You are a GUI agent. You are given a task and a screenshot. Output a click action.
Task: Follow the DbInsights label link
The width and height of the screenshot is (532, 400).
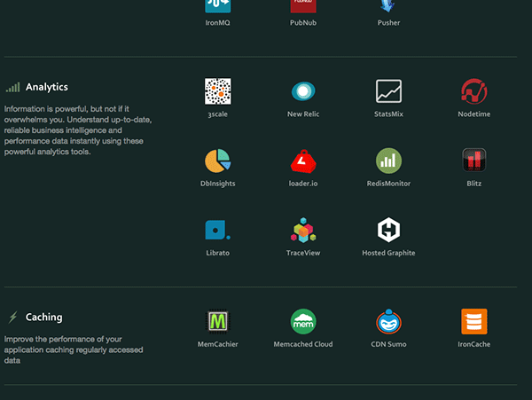pyautogui.click(x=217, y=184)
